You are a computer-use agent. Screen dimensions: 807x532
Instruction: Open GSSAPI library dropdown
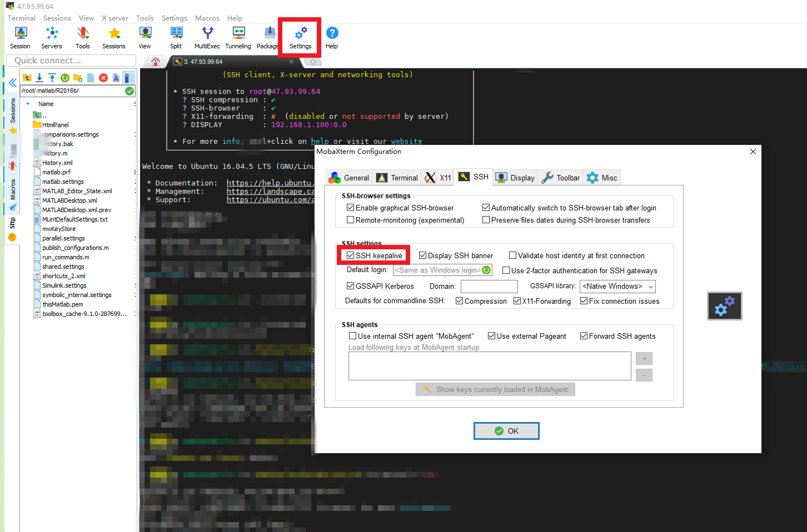617,286
